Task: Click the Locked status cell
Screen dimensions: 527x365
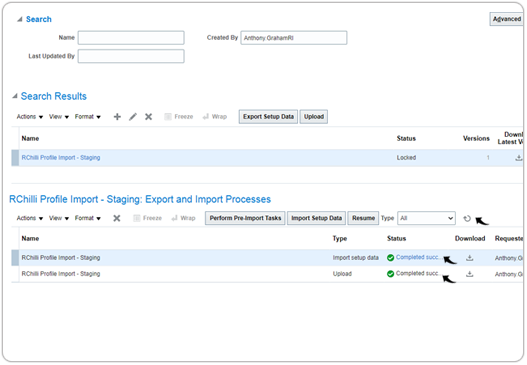Action: 406,158
